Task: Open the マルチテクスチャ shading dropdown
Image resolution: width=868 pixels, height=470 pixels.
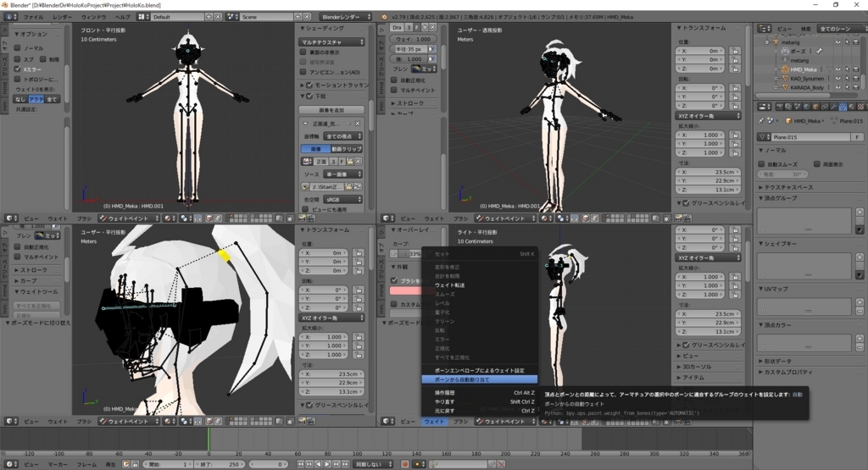Action: coord(331,42)
